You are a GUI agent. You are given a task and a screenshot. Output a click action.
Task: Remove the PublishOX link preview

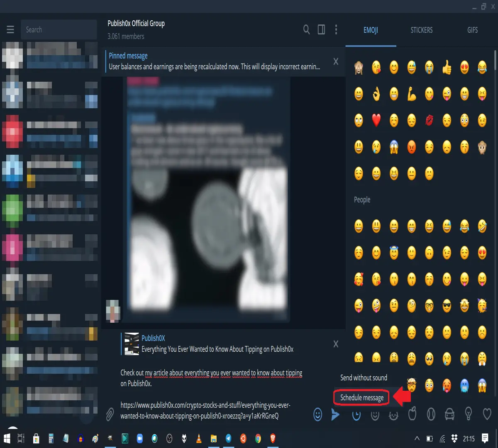(336, 344)
